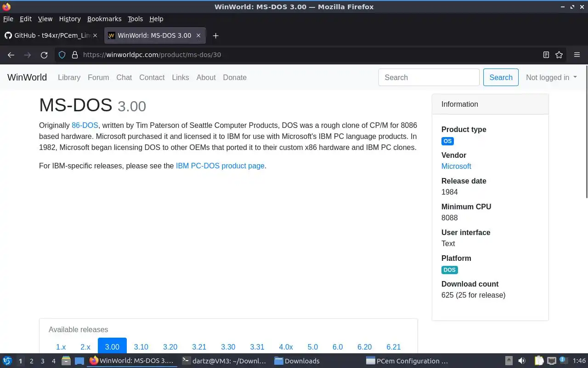
Task: Close the WinWorld: MS-DOS 3.00 tab
Action: [198, 35]
